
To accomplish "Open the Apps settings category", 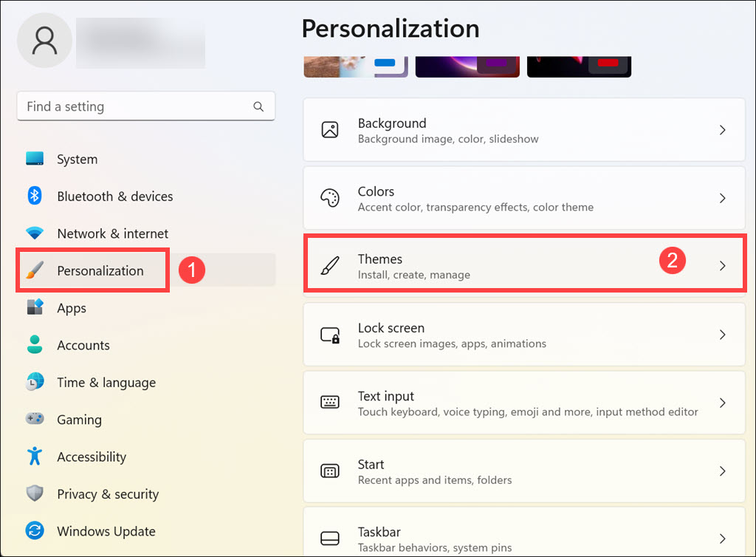I will click(72, 308).
